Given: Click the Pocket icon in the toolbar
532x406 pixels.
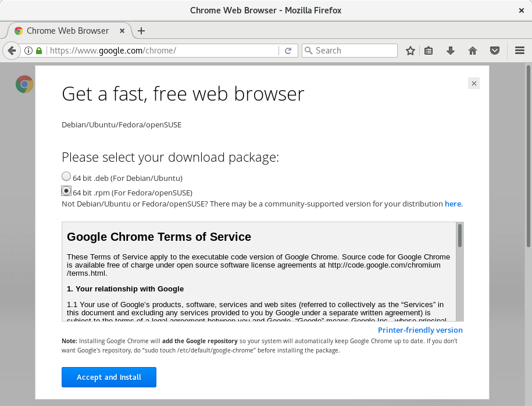Looking at the screenshot, I should point(495,51).
